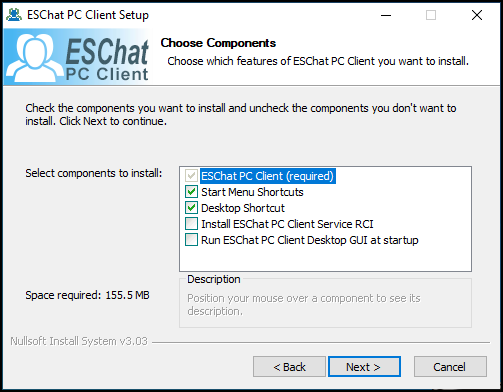Viewport: 503px width, 392px height.
Task: Enable Install ESChat PC Client Service RCI
Action: (191, 224)
